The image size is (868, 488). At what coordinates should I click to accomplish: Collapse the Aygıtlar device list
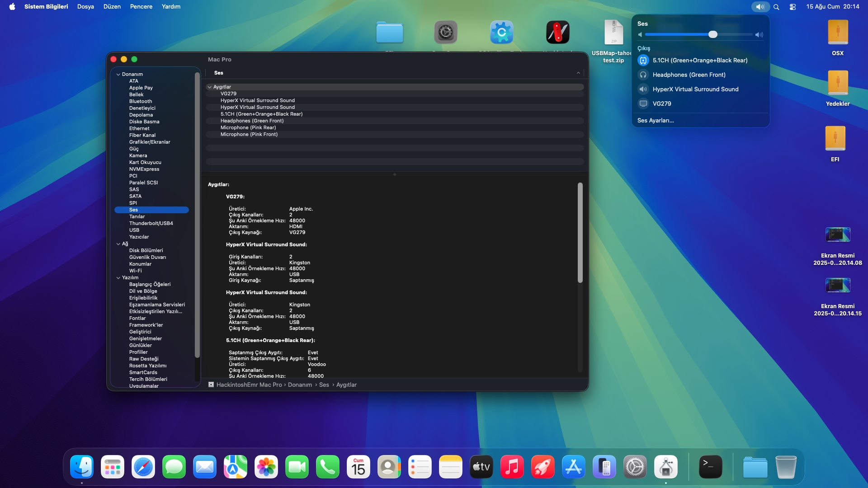pos(210,87)
